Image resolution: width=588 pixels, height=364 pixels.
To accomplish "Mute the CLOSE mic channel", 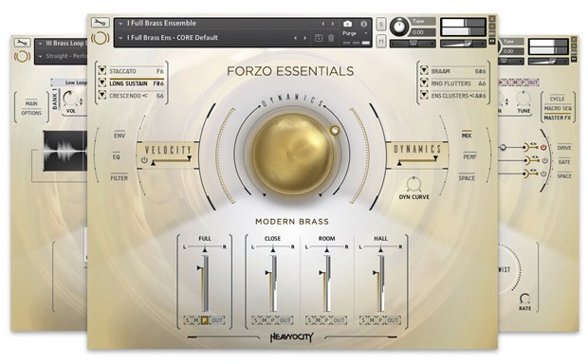I will tap(264, 320).
